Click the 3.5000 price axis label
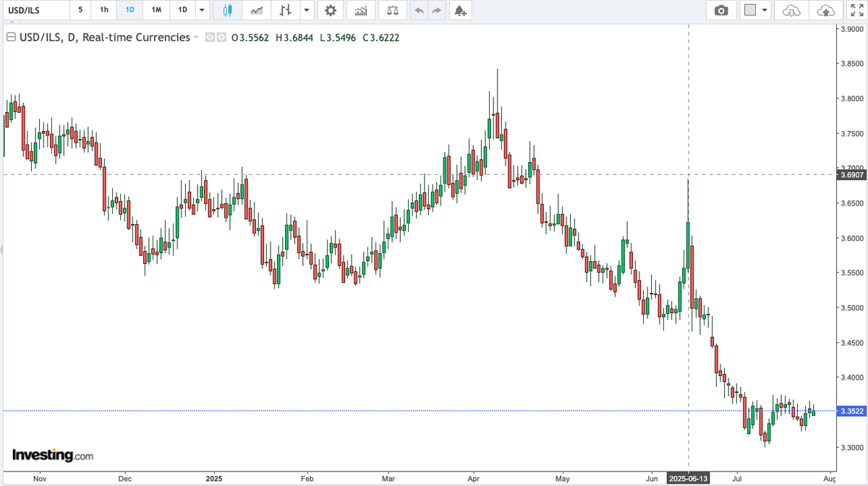The height and width of the screenshot is (486, 868). point(851,308)
